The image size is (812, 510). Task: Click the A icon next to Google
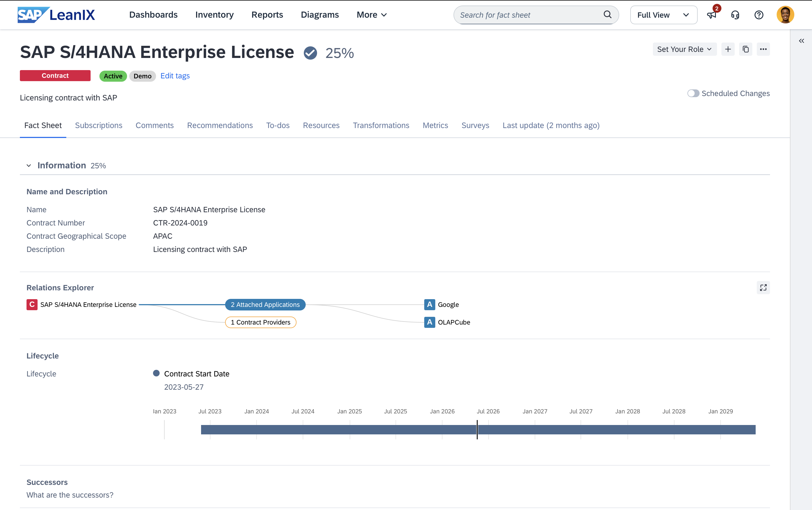pos(429,304)
